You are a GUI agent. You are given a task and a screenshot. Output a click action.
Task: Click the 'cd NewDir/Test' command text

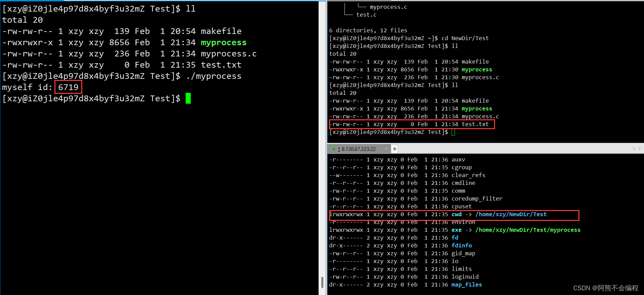coord(465,38)
